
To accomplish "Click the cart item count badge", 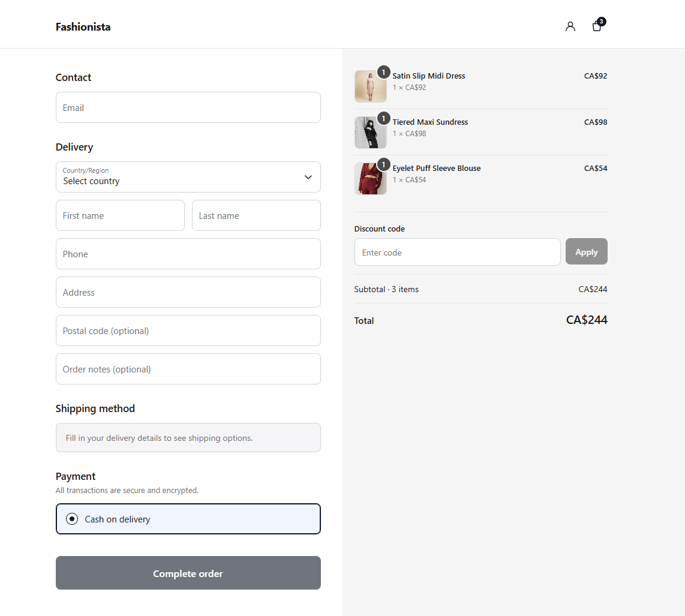I will coord(602,22).
